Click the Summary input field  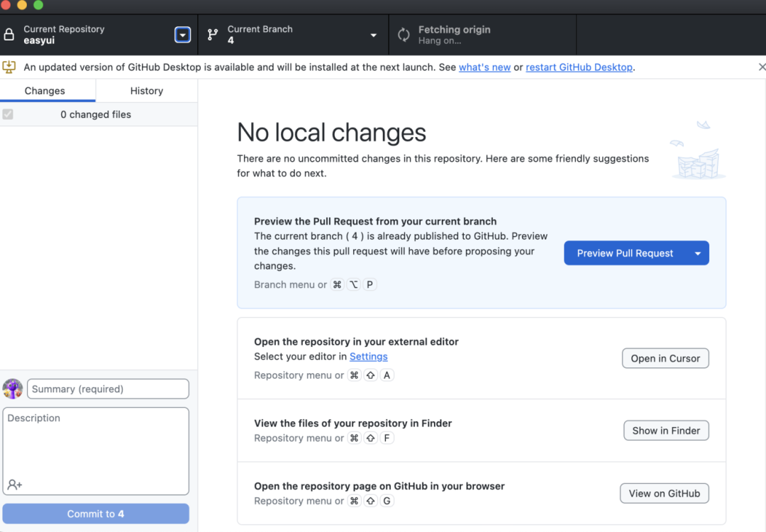pyautogui.click(x=108, y=389)
